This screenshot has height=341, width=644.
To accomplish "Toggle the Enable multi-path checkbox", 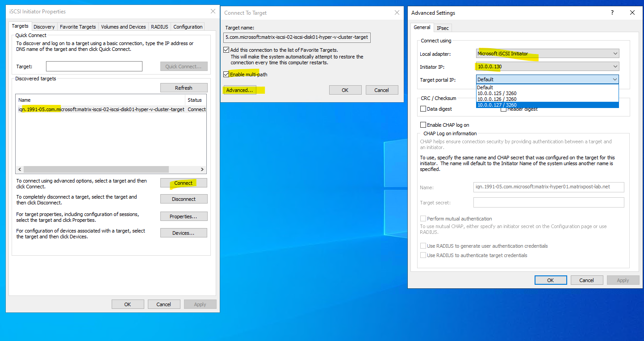I will pyautogui.click(x=226, y=75).
